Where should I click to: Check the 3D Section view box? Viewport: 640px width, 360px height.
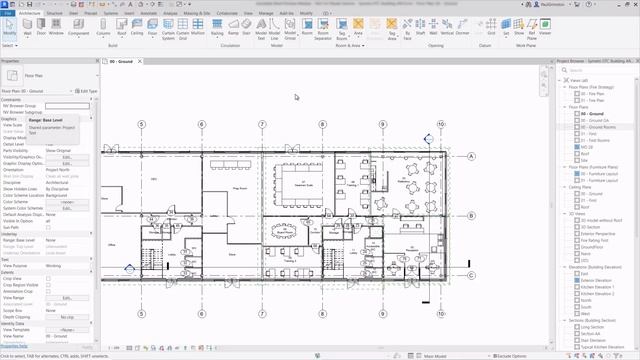click(577, 227)
